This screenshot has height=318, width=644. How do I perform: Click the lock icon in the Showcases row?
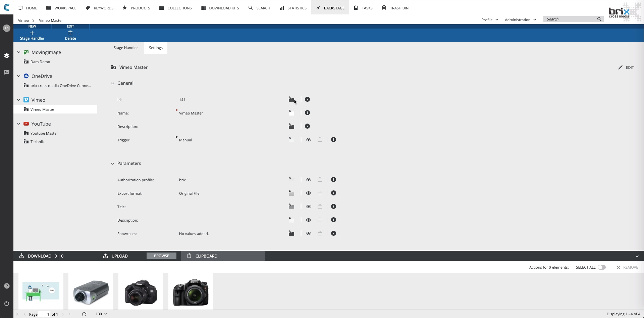(x=320, y=233)
